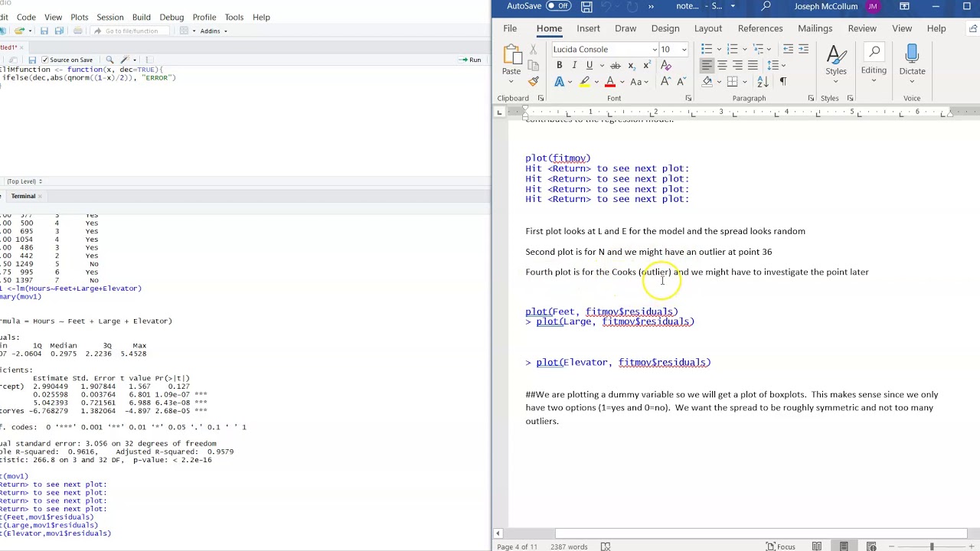This screenshot has height=551, width=980.
Task: Click the Cut scissors icon in Word
Action: [534, 50]
